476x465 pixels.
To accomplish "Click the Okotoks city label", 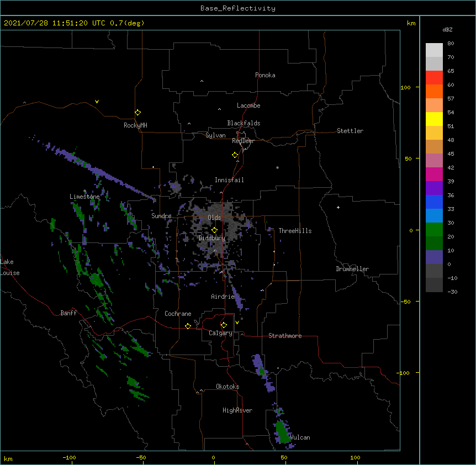I will [228, 387].
